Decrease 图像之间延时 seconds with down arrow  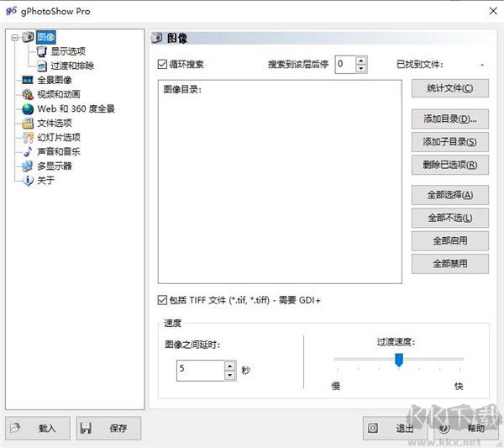tap(230, 375)
